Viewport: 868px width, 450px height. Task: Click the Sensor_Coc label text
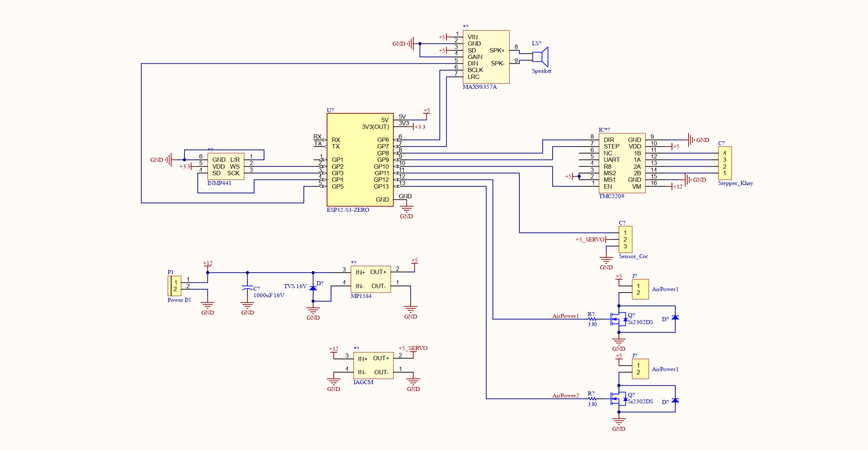click(x=633, y=256)
